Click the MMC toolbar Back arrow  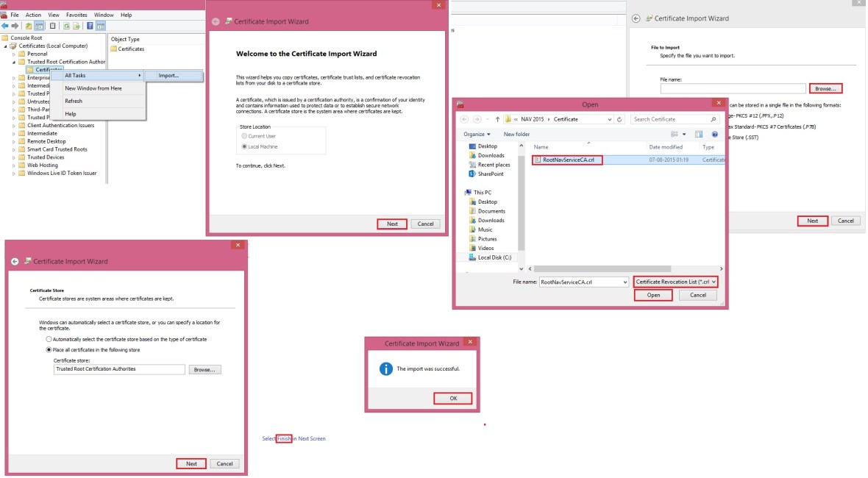coord(6,26)
